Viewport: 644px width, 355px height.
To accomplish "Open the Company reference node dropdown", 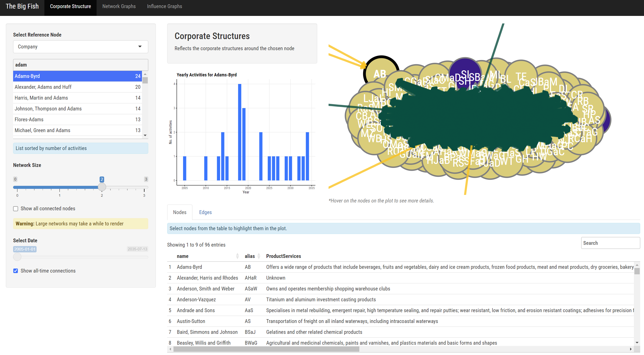I will 80,47.
